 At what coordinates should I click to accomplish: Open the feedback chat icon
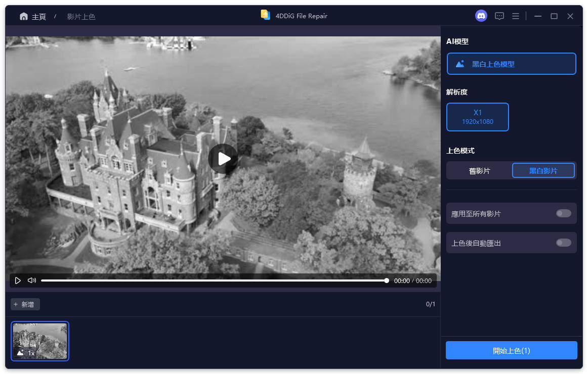(x=499, y=16)
